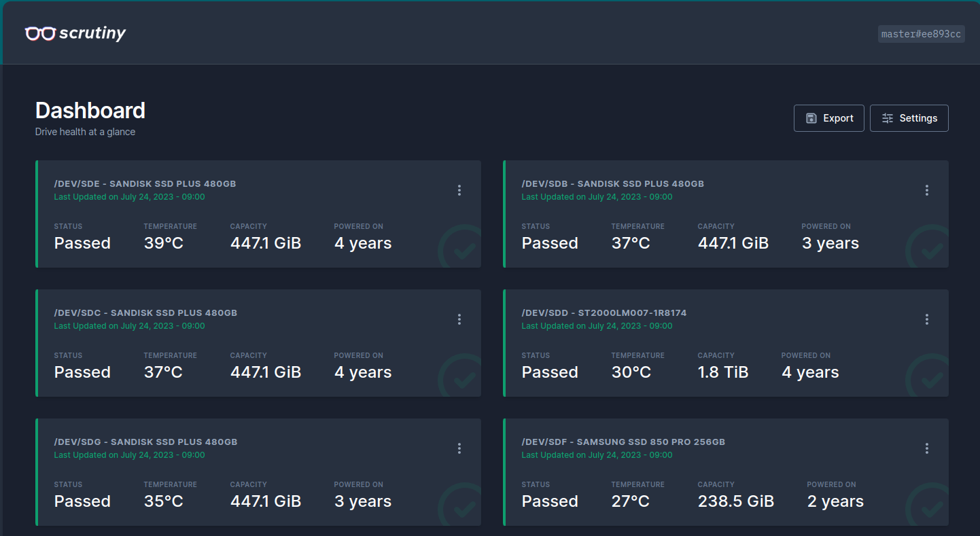Image resolution: width=980 pixels, height=536 pixels.
Task: Click the Passed status on /dev/sdb
Action: pos(550,243)
